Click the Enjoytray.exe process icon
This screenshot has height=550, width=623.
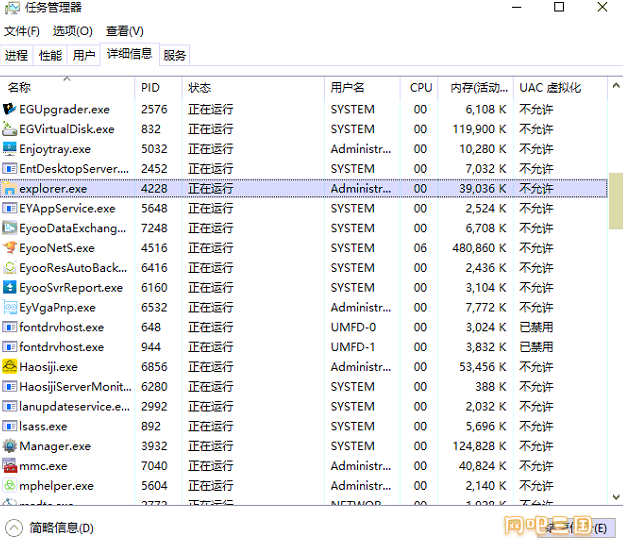pos(10,149)
